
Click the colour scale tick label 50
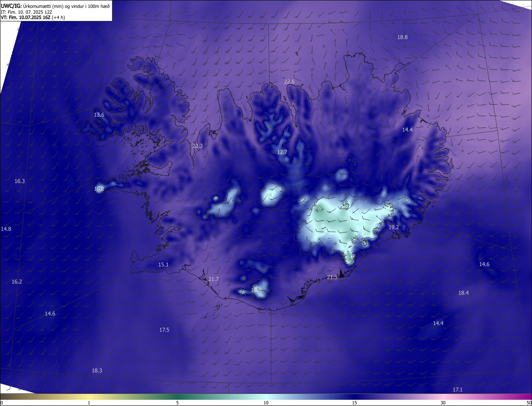tap(529, 403)
